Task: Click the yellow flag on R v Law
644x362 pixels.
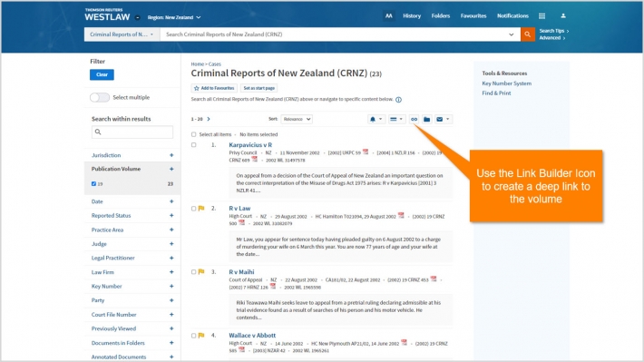Action: 201,209
